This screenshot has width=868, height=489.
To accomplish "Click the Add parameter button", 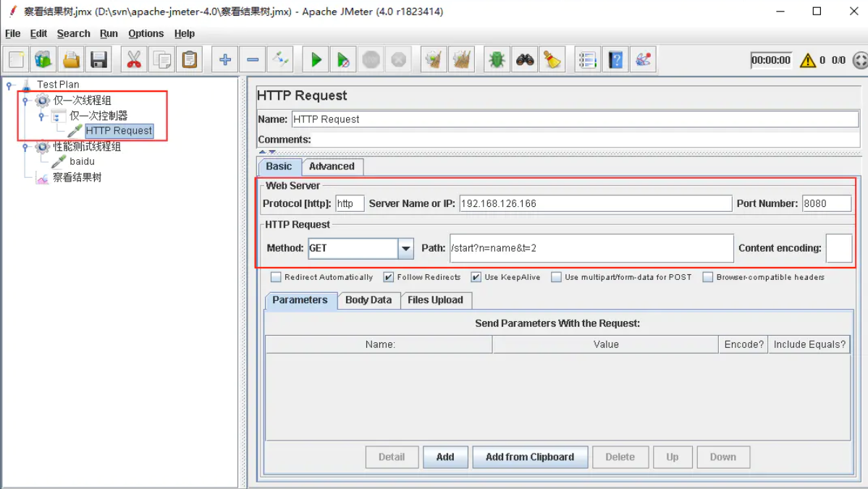I will (x=445, y=457).
